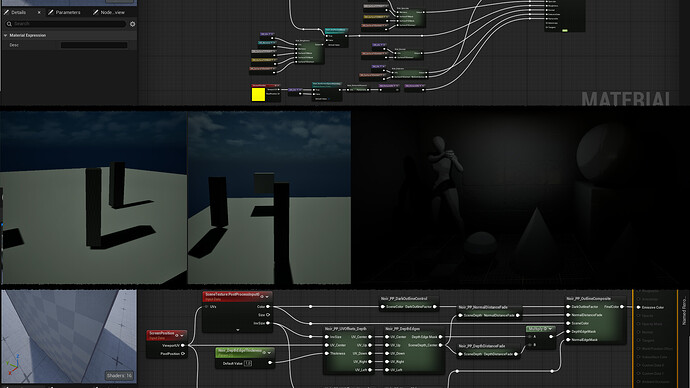
Task: Click the DarkOutlineFactor output pin on DarkOutlineControl
Action: coord(435,307)
